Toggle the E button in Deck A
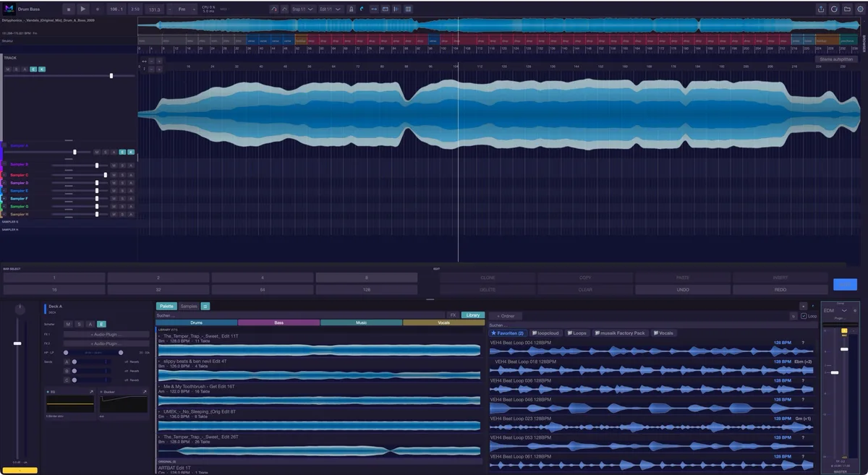868x475 pixels. (x=101, y=324)
